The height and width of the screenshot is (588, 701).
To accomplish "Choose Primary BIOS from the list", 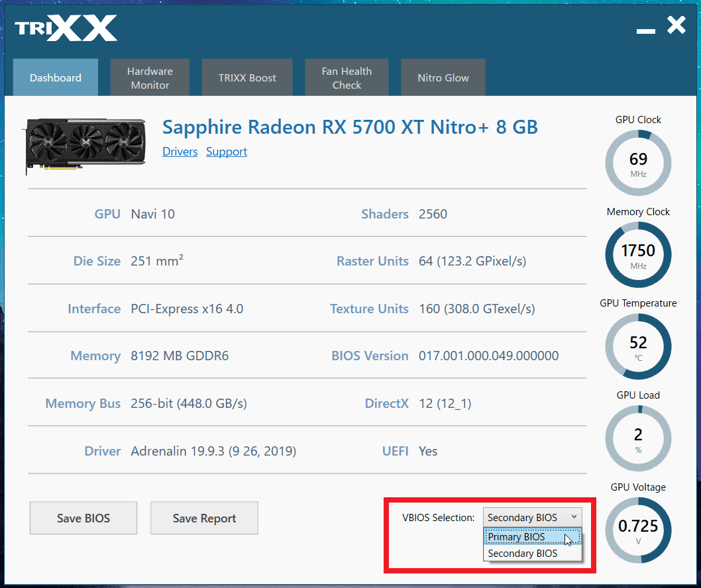I will pyautogui.click(x=533, y=536).
